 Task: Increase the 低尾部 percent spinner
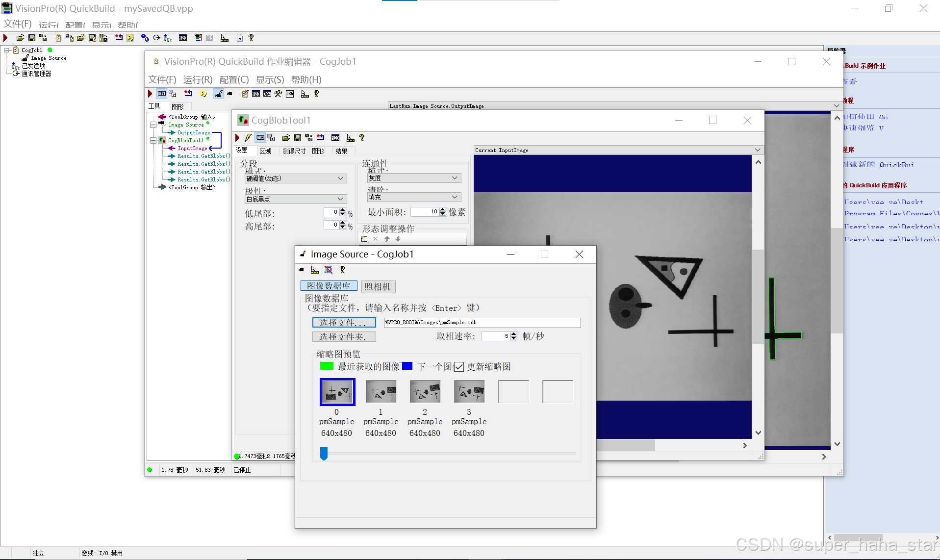[x=342, y=210]
